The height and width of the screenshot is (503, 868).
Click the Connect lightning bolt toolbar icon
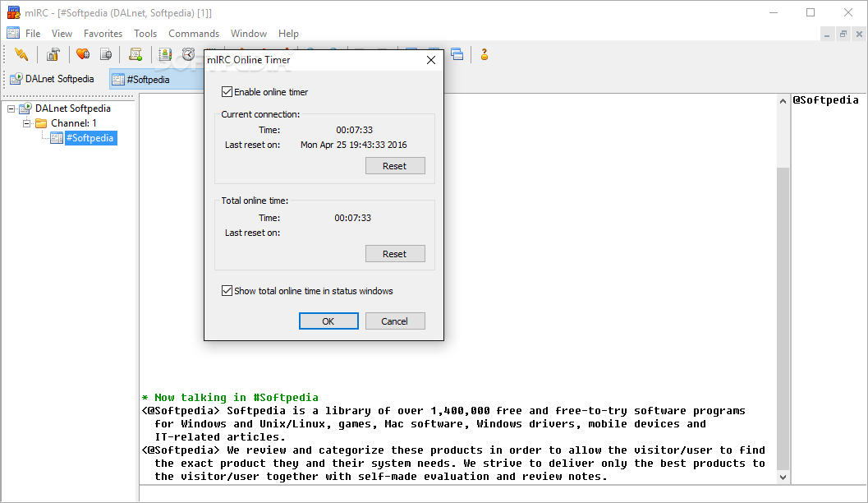tap(21, 54)
